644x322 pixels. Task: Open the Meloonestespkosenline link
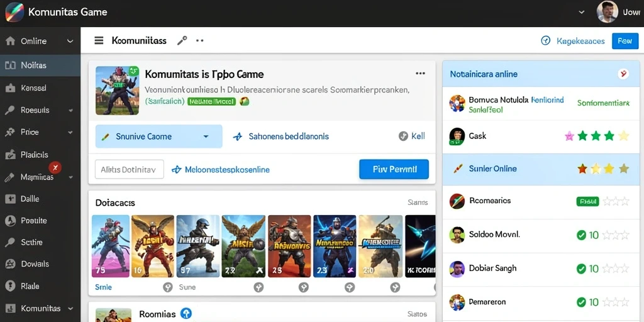(227, 169)
